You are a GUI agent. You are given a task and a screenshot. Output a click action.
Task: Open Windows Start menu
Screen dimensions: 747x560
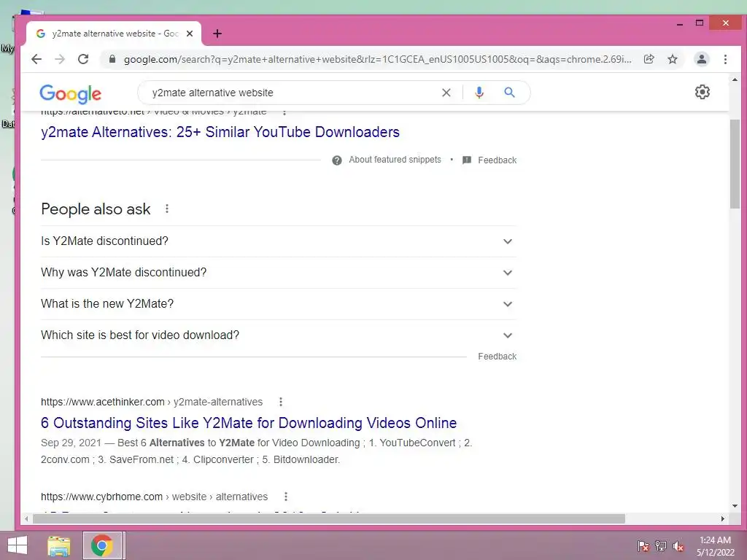pos(18,545)
